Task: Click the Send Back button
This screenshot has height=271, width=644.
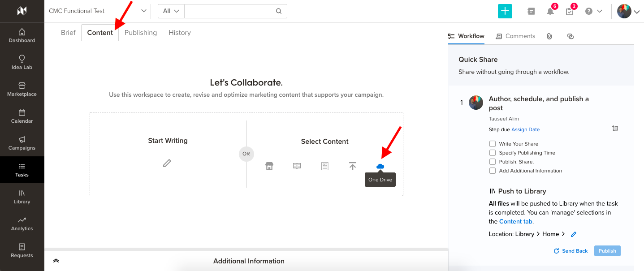Action: pyautogui.click(x=571, y=251)
